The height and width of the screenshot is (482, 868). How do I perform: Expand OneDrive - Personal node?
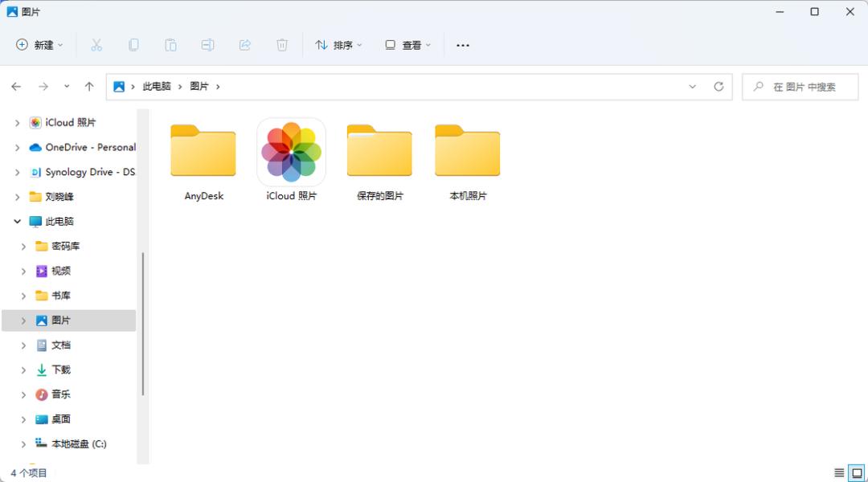click(x=17, y=148)
